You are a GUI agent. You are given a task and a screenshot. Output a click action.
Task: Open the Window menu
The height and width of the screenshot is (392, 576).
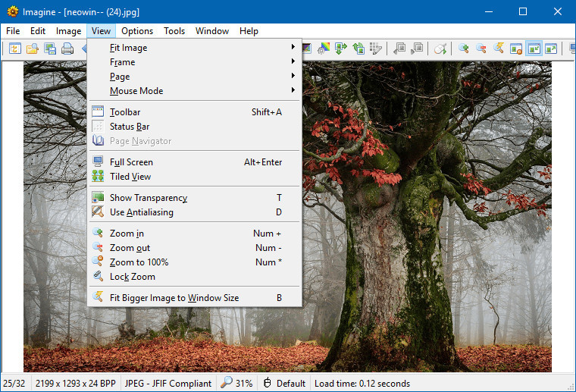[x=212, y=31]
